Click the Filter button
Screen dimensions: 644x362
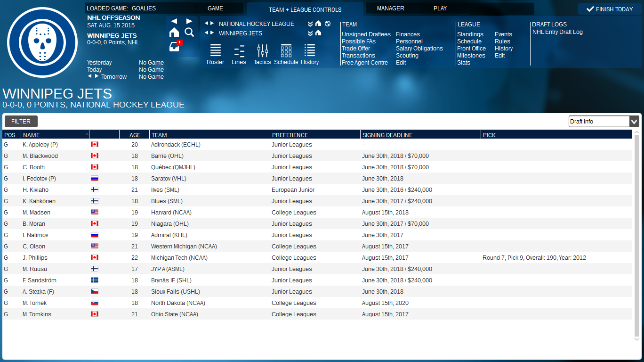tap(21, 121)
